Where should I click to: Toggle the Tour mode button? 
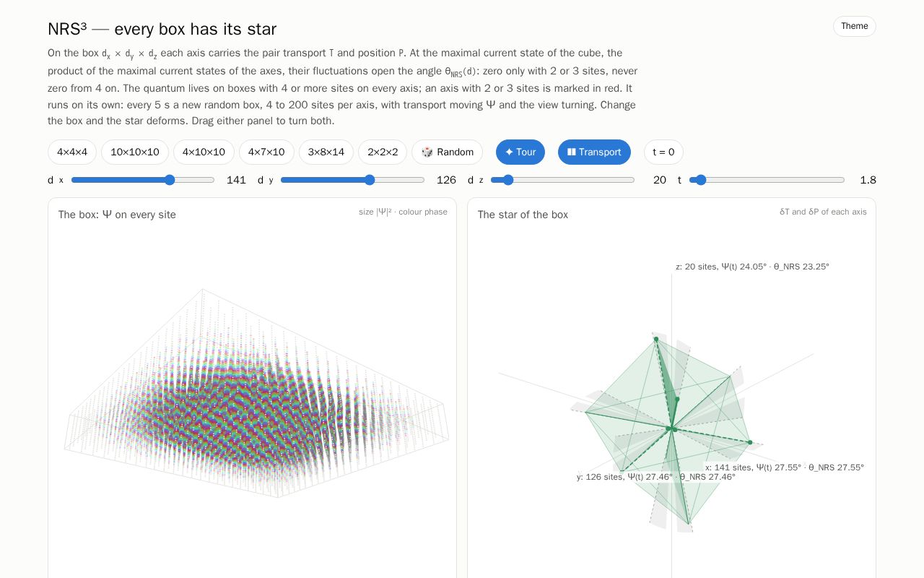pyautogui.click(x=520, y=152)
